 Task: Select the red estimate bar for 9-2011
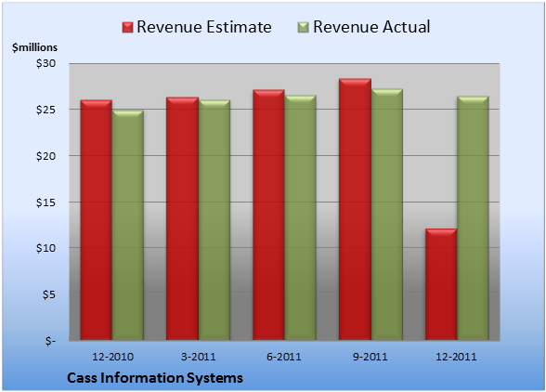click(355, 209)
